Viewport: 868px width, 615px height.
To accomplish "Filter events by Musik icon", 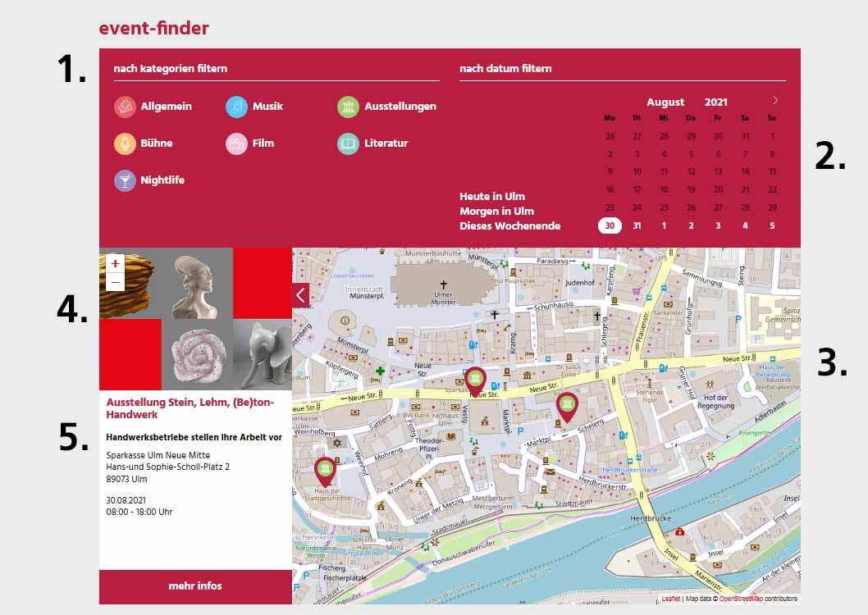I will click(x=236, y=107).
